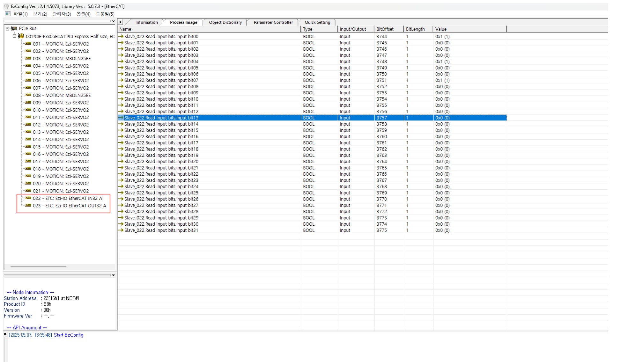Click the slave icon for 001 MOTION Ezi-SERVO2
This screenshot has width=620, height=364.
point(28,44)
